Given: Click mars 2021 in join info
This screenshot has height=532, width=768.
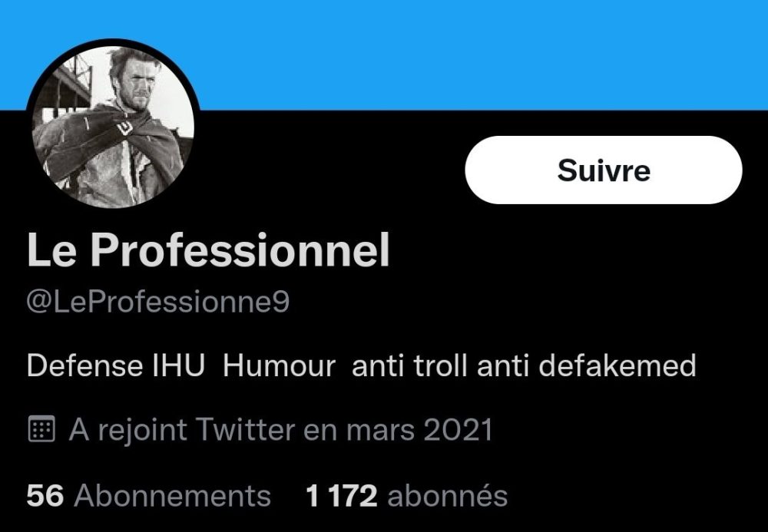Looking at the screenshot, I should (x=419, y=430).
